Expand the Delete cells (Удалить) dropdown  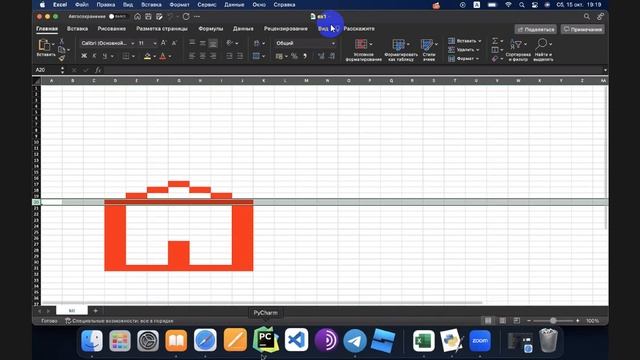point(478,50)
